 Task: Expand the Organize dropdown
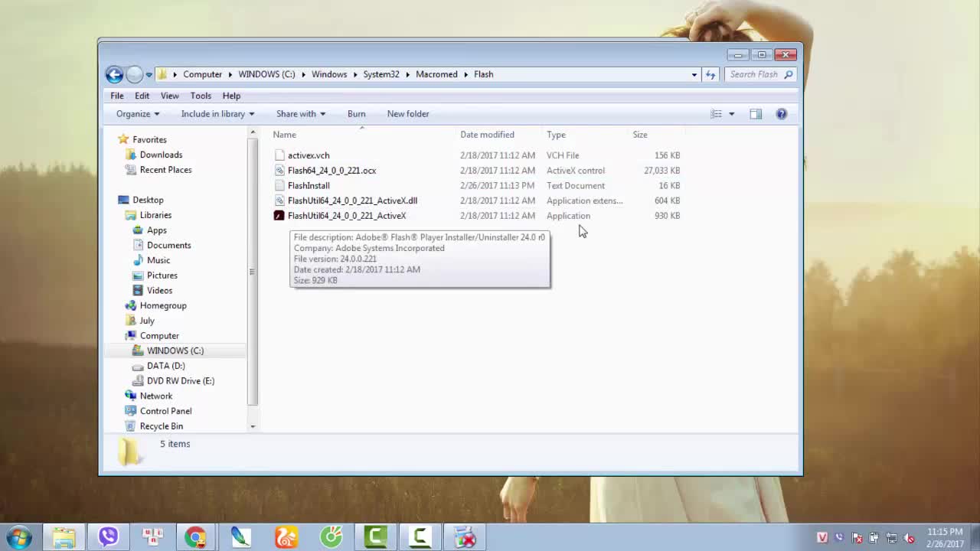coord(138,114)
